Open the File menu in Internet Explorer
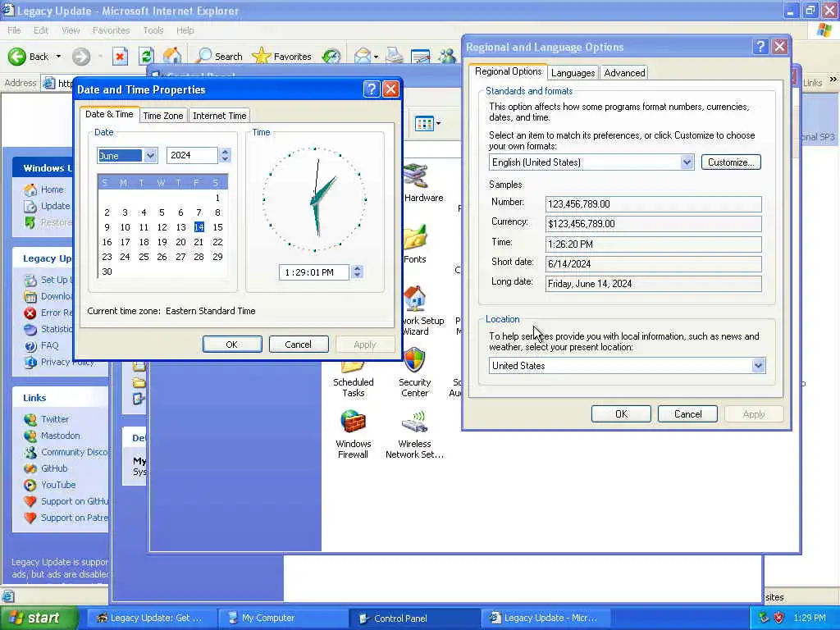Viewport: 840px width, 630px height. (x=15, y=30)
